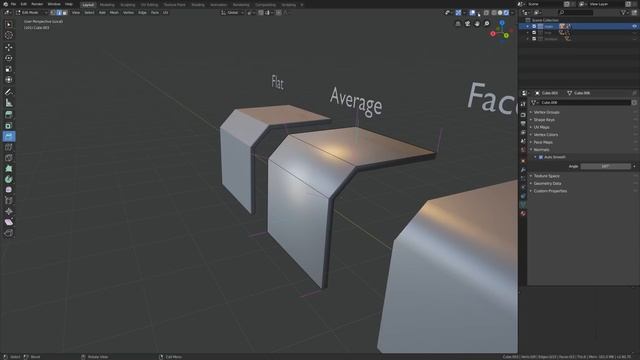Select the Spin tool
The height and width of the screenshot is (360, 640).
(9, 179)
